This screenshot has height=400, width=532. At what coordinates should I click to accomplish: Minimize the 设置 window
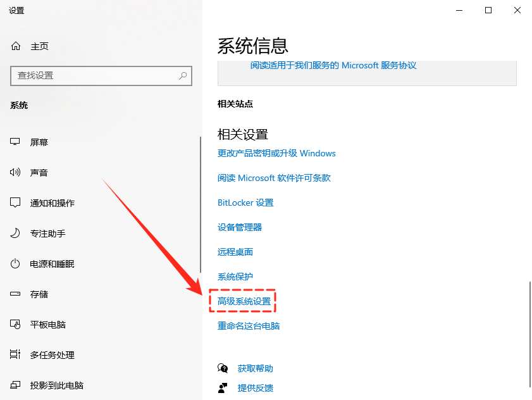click(x=459, y=10)
